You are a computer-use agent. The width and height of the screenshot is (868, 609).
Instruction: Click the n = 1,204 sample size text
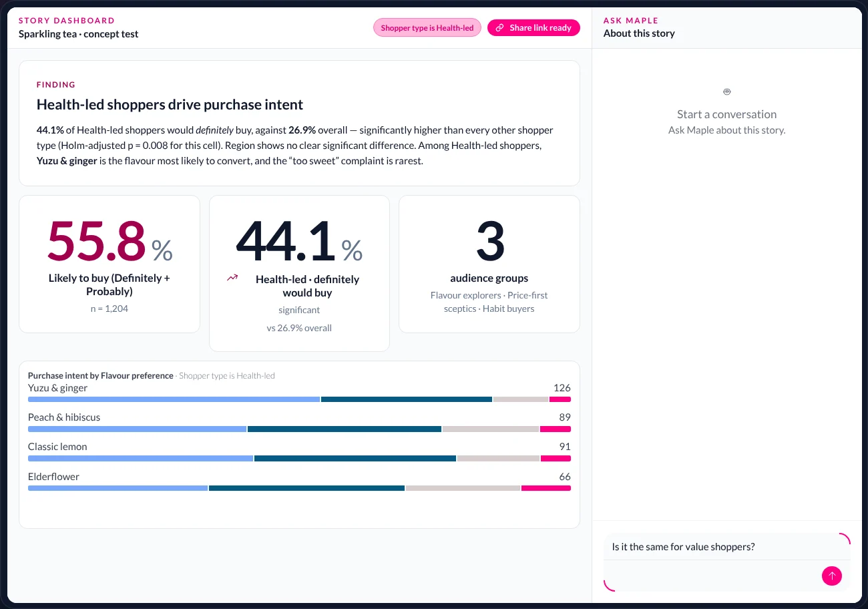point(110,309)
